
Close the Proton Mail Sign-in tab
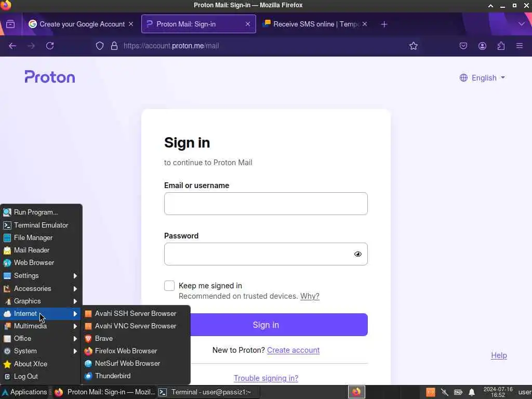click(248, 24)
